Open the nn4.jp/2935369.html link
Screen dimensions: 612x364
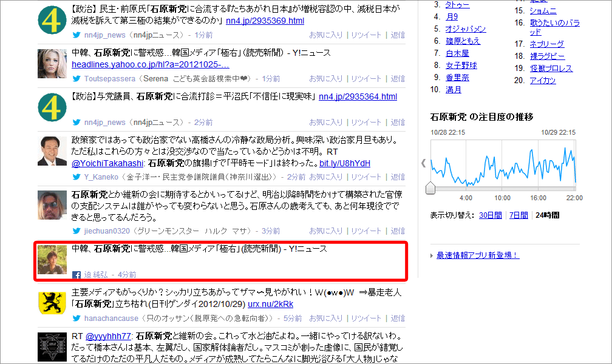(265, 21)
